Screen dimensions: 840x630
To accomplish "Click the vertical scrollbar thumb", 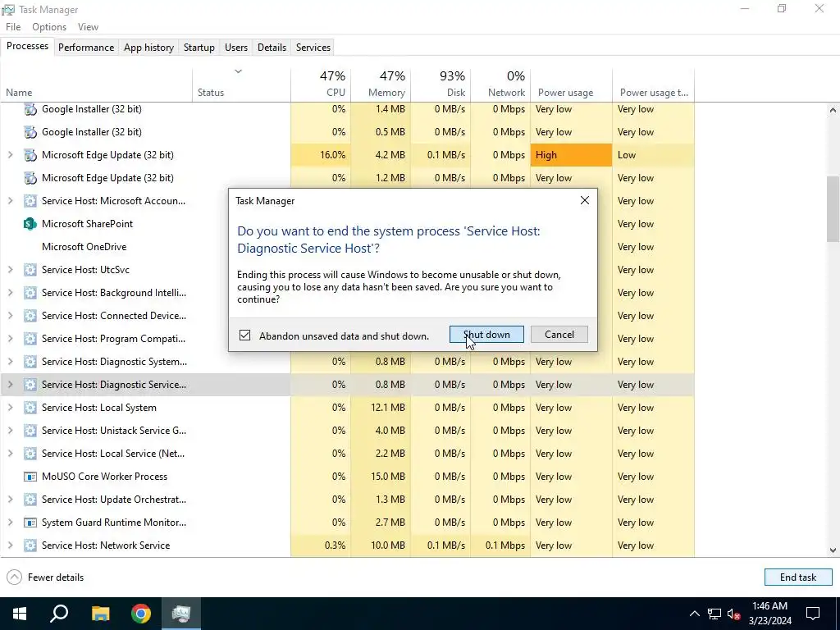I will click(833, 209).
